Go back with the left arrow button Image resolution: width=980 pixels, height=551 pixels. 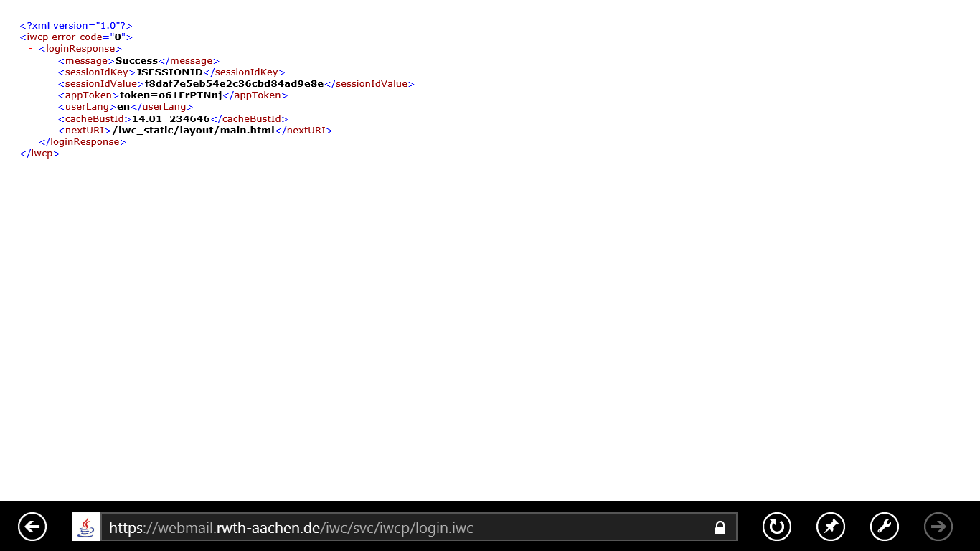coord(32,527)
